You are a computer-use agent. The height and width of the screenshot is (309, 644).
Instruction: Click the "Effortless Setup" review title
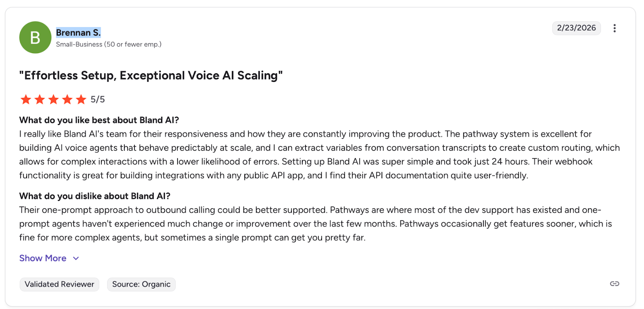(151, 75)
